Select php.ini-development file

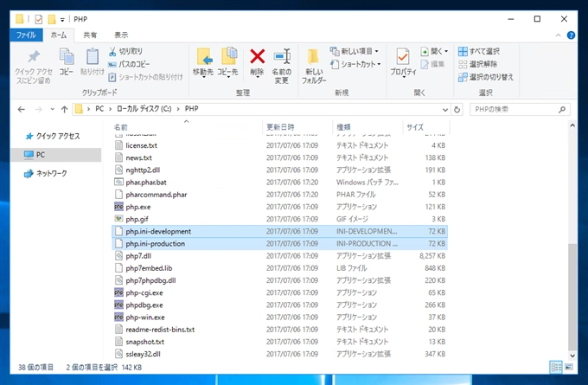(279, 232)
